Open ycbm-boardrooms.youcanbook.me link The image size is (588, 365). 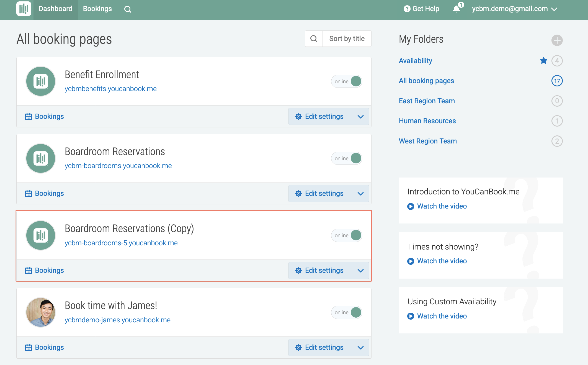coord(118,166)
